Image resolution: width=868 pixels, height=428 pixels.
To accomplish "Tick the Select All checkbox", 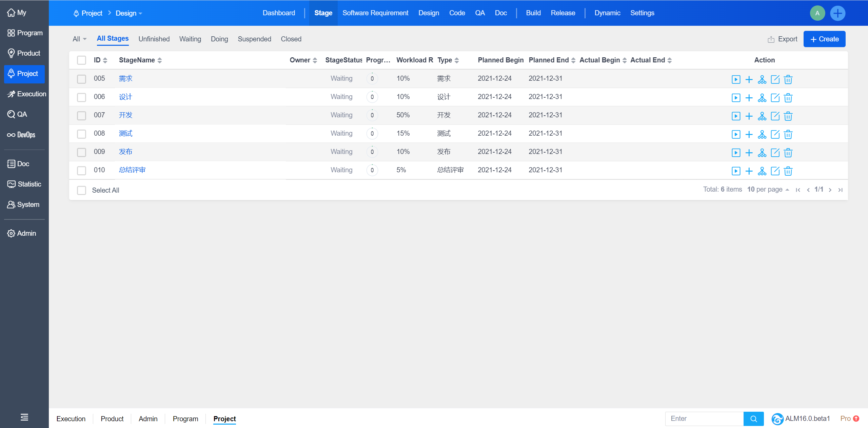I will pos(81,190).
